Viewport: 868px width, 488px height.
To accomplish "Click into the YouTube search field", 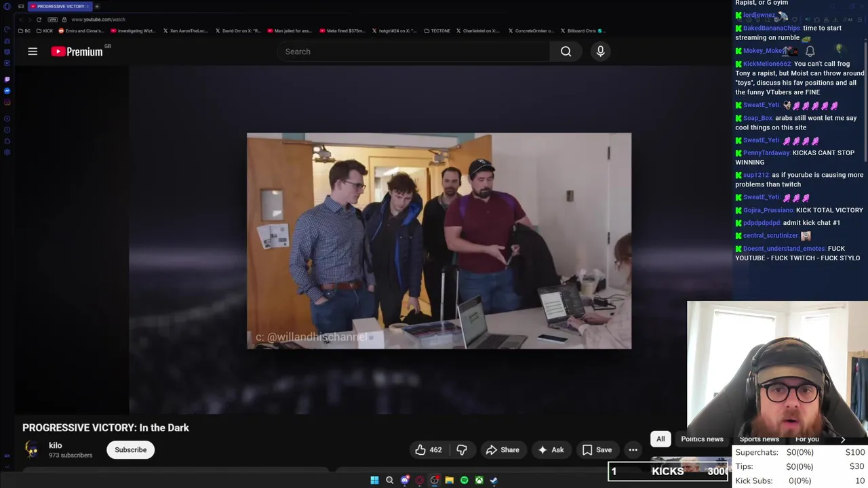I will pyautogui.click(x=414, y=52).
